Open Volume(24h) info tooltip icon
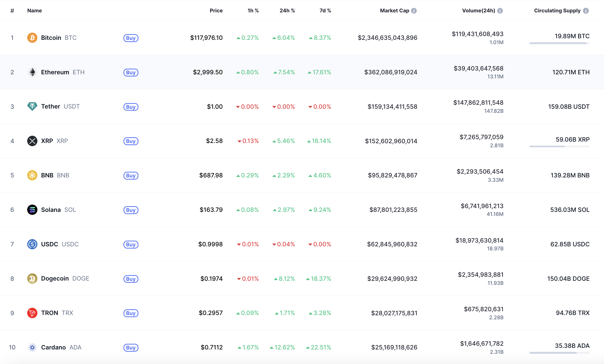The height and width of the screenshot is (364, 604). click(500, 11)
